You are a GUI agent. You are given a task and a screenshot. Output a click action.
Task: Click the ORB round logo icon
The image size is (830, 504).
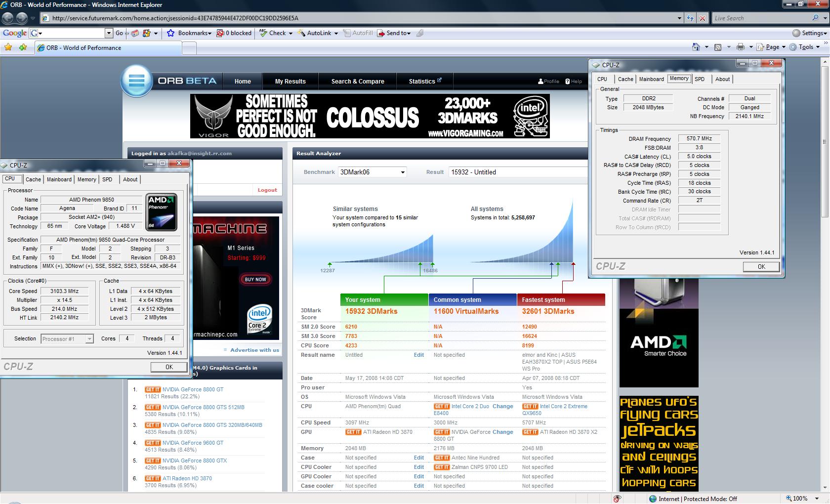[136, 81]
